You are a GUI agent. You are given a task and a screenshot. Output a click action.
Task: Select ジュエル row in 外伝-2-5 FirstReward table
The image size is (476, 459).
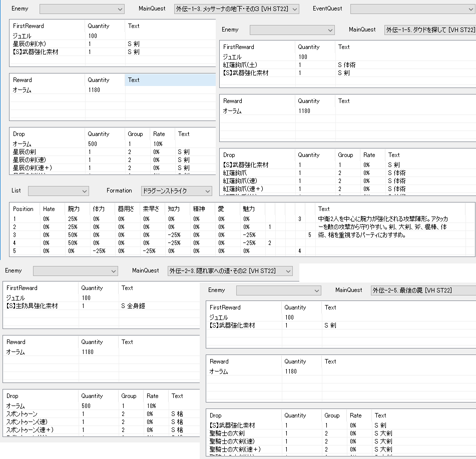point(341,317)
